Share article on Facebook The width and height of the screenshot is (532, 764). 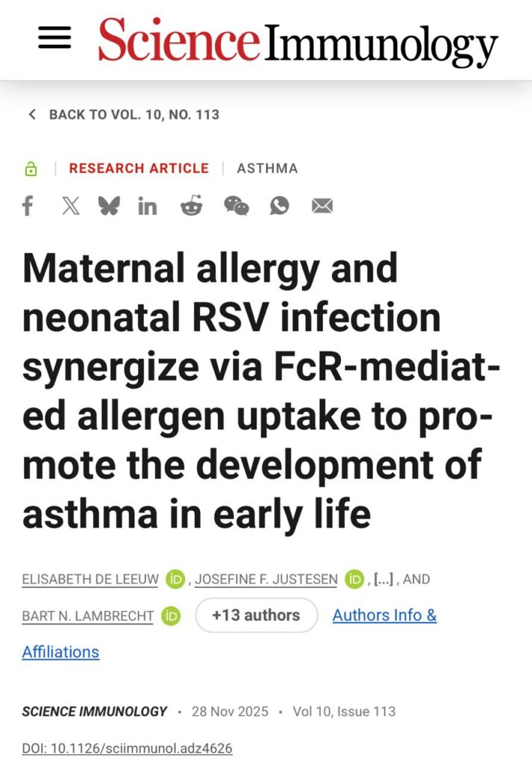pos(28,206)
